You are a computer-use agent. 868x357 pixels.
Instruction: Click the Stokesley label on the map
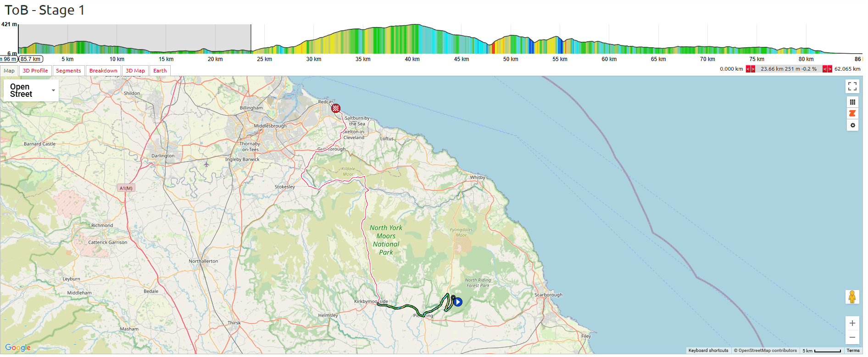pos(285,187)
